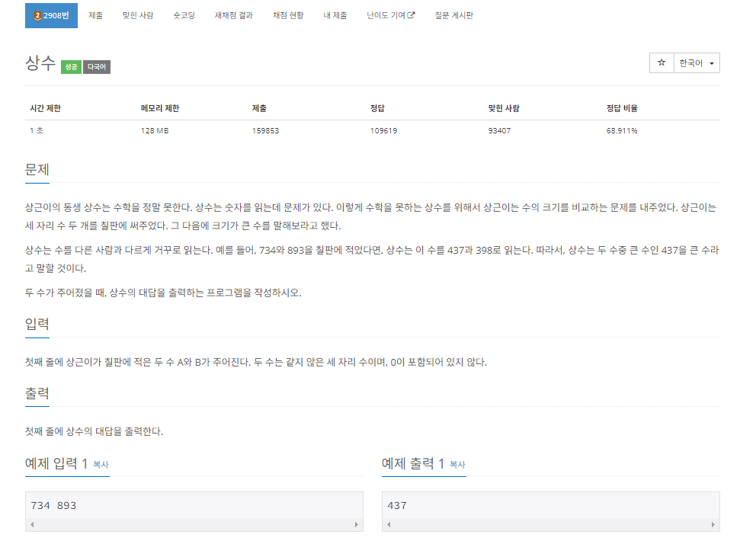
Task: Copy the example output with 복사
Action: click(457, 465)
